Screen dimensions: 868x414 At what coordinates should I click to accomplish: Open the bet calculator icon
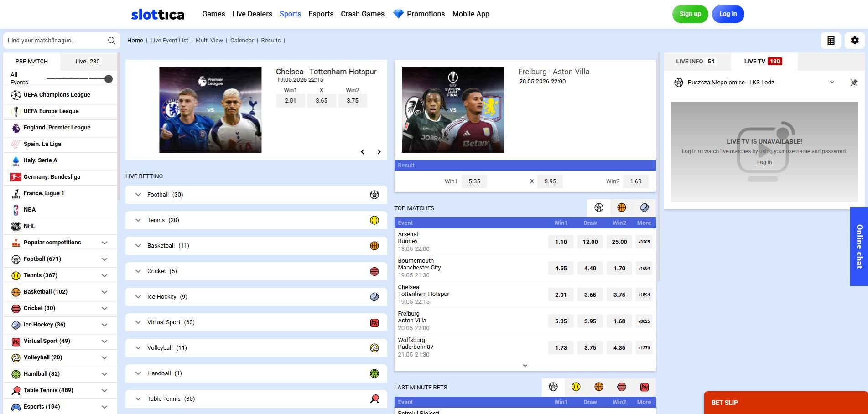[x=831, y=41]
